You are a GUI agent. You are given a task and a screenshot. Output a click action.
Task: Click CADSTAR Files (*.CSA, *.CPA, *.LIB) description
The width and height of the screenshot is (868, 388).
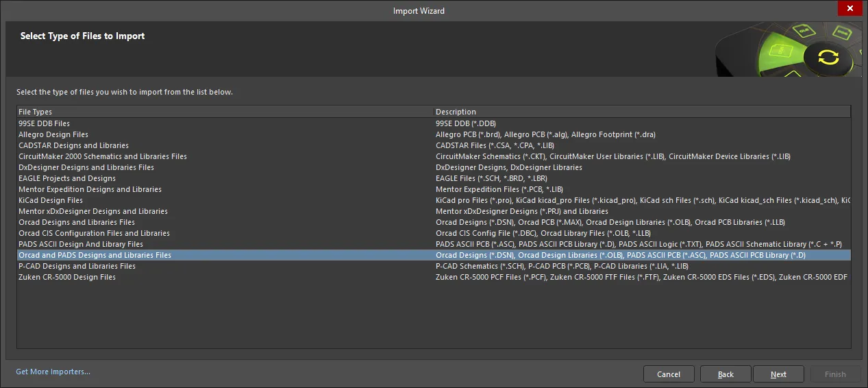(495, 145)
